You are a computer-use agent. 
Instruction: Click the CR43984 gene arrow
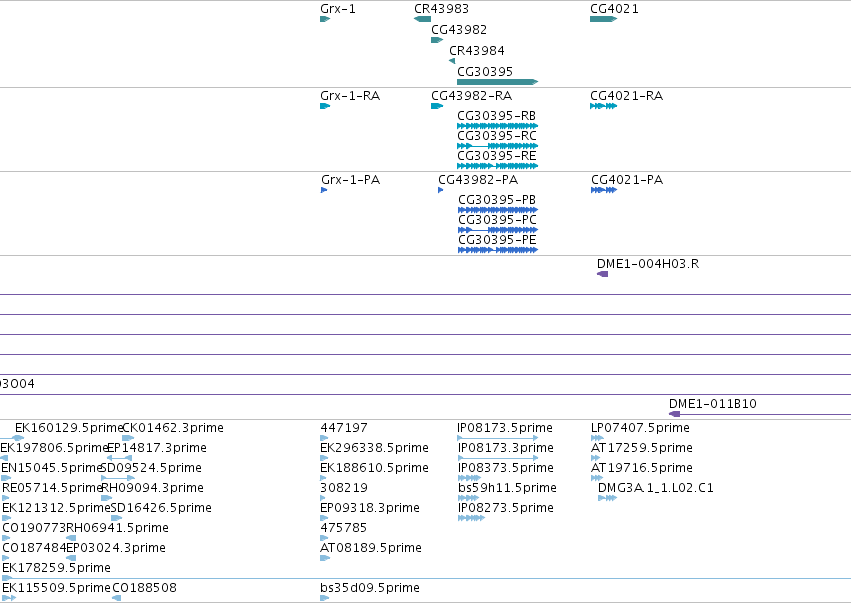coord(452,61)
